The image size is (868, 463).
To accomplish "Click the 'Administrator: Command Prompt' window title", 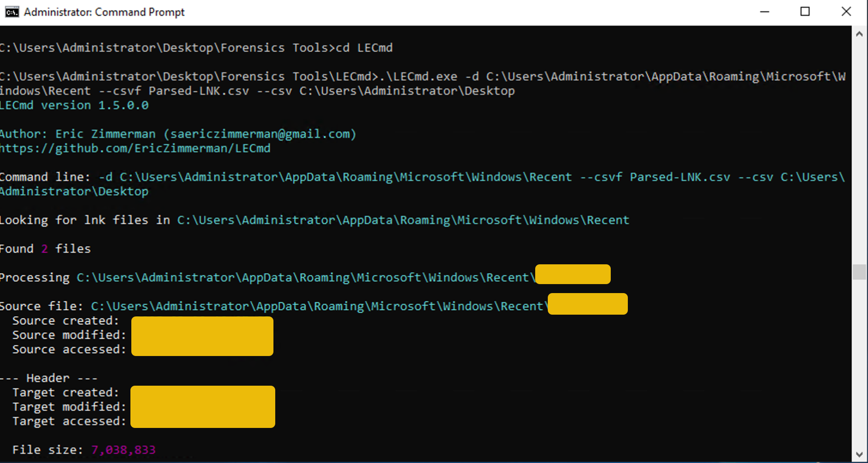I will coord(104,12).
